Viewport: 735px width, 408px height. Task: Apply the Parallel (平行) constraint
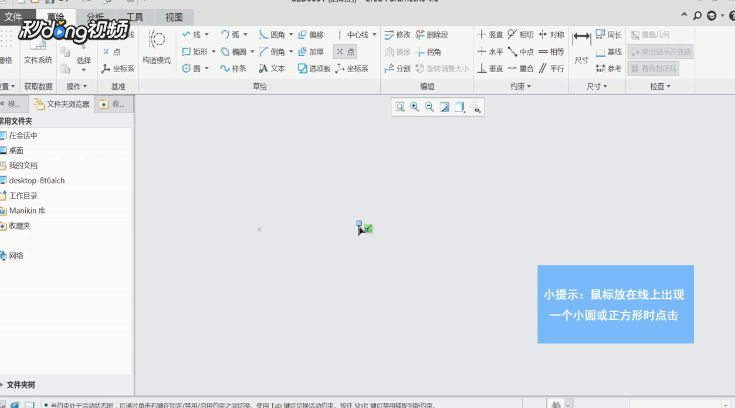[x=552, y=68]
